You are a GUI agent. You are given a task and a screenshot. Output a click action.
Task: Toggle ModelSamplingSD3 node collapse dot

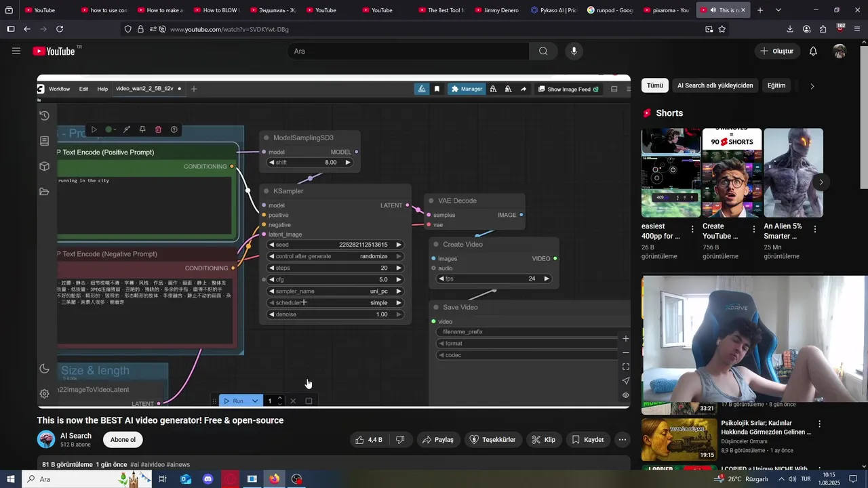coord(267,138)
